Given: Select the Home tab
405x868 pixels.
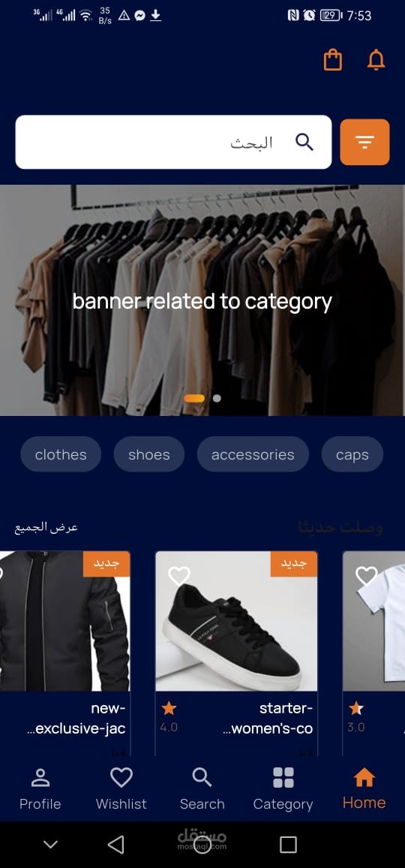Looking at the screenshot, I should [x=364, y=789].
